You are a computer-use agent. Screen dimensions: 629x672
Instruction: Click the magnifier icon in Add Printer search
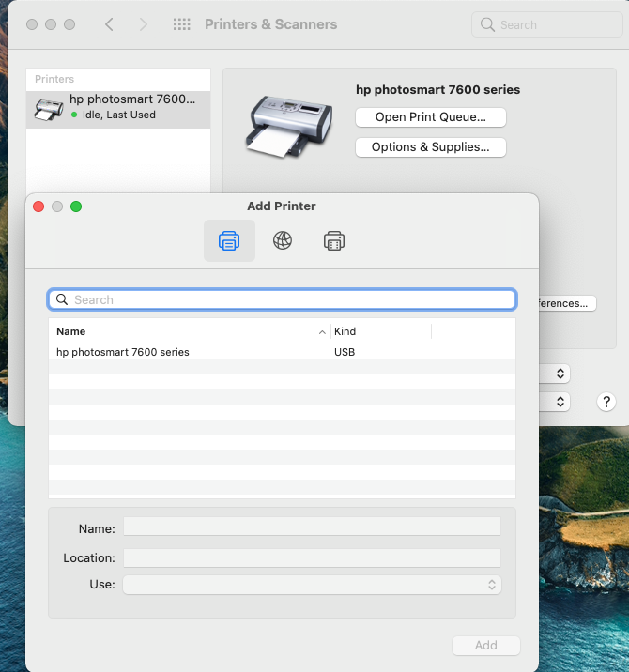[x=62, y=299]
